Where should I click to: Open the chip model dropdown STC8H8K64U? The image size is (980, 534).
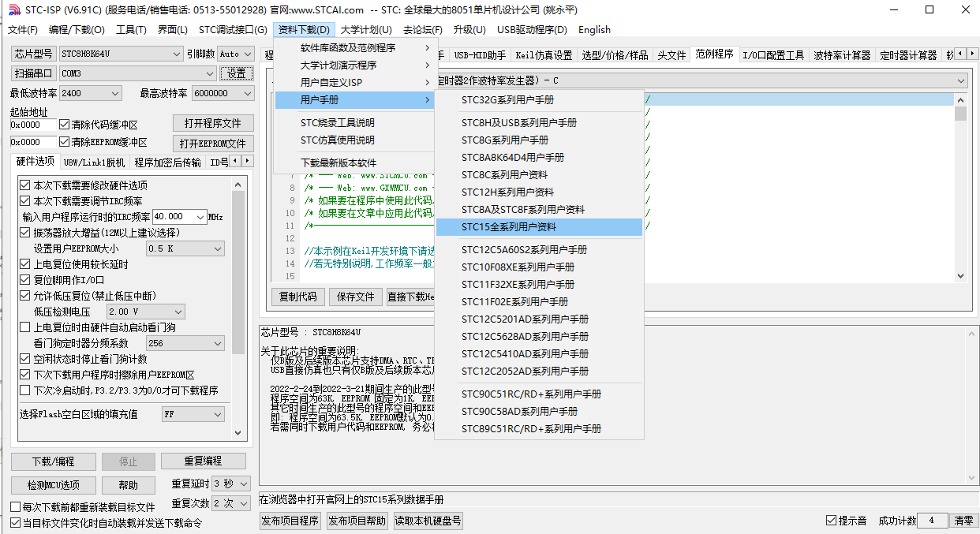121,54
